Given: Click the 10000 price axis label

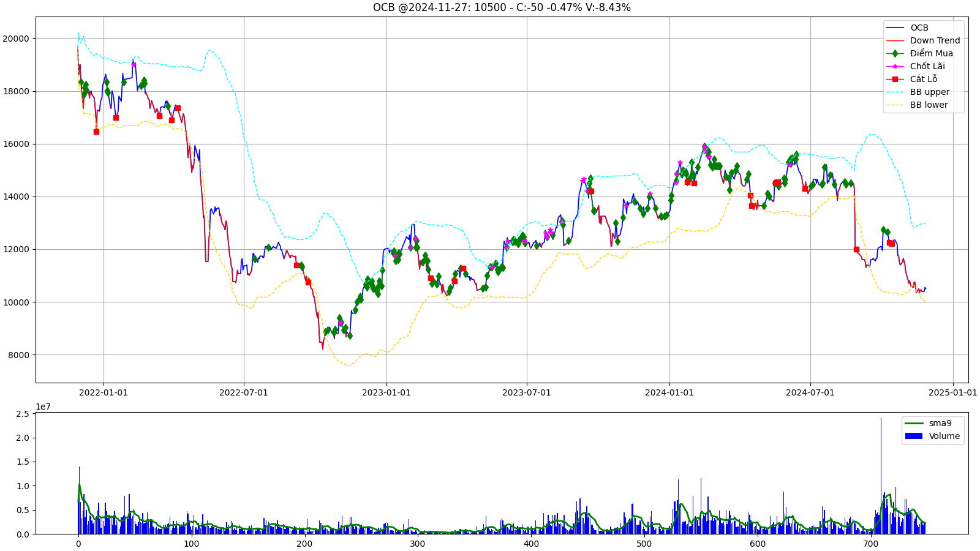Looking at the screenshot, I should click(x=16, y=302).
